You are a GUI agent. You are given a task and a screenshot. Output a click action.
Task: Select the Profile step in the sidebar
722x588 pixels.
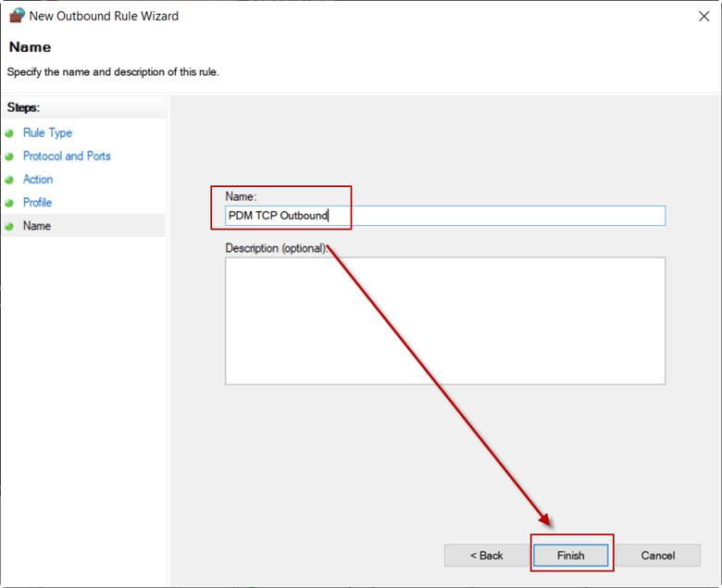(x=37, y=203)
